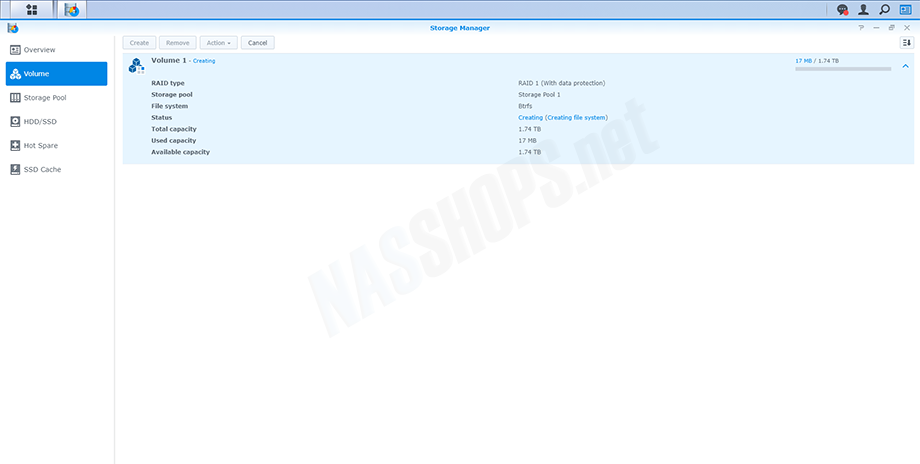Open the Hot Spare section
The height and width of the screenshot is (464, 920).
pos(56,145)
